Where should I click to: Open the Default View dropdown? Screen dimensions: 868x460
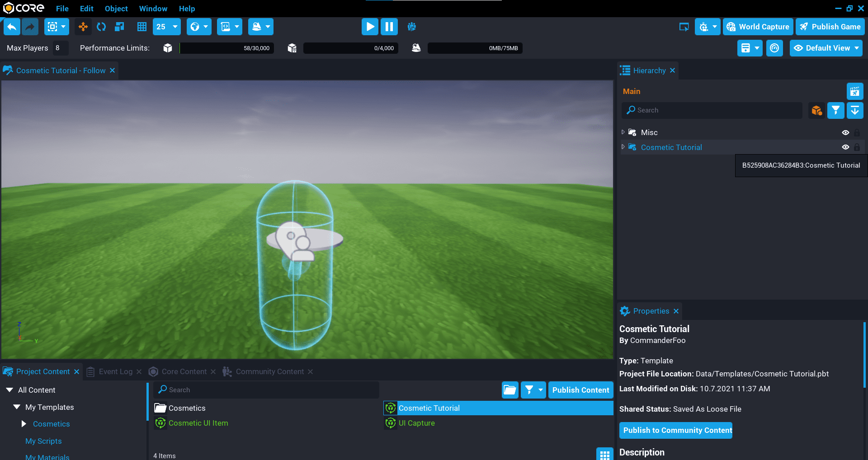point(826,48)
